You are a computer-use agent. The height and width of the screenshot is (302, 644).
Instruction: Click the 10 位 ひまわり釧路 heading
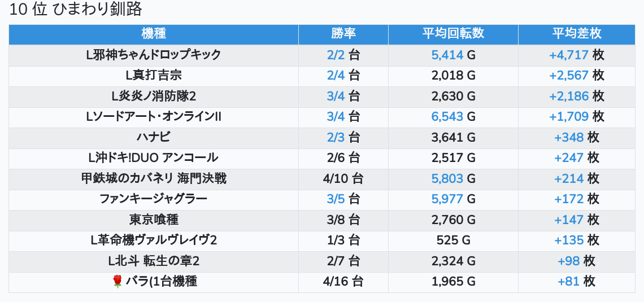[x=75, y=10]
